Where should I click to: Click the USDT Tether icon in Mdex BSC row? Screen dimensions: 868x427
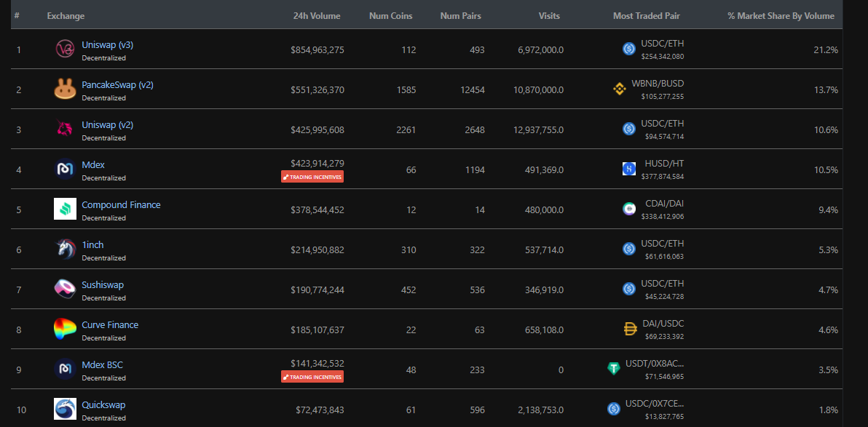pyautogui.click(x=613, y=369)
